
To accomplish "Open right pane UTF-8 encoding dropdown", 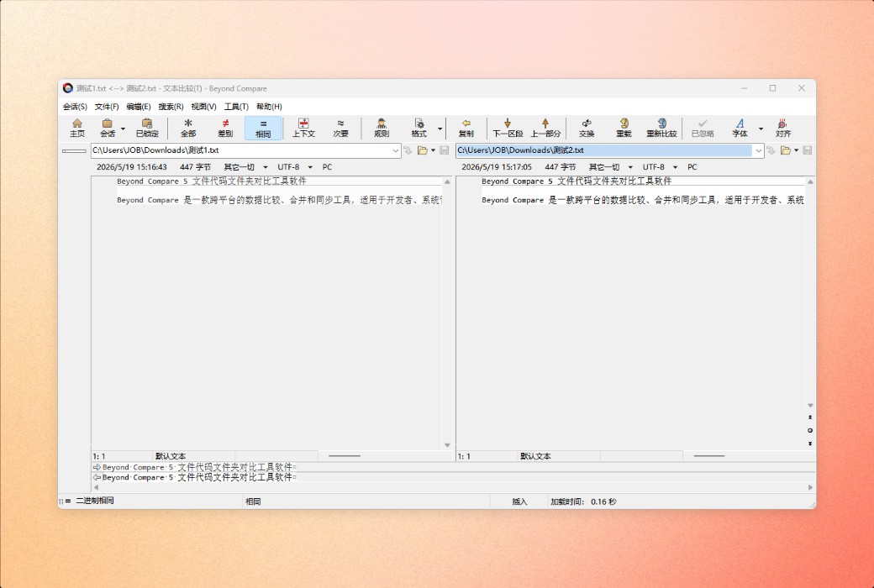I will (x=675, y=167).
